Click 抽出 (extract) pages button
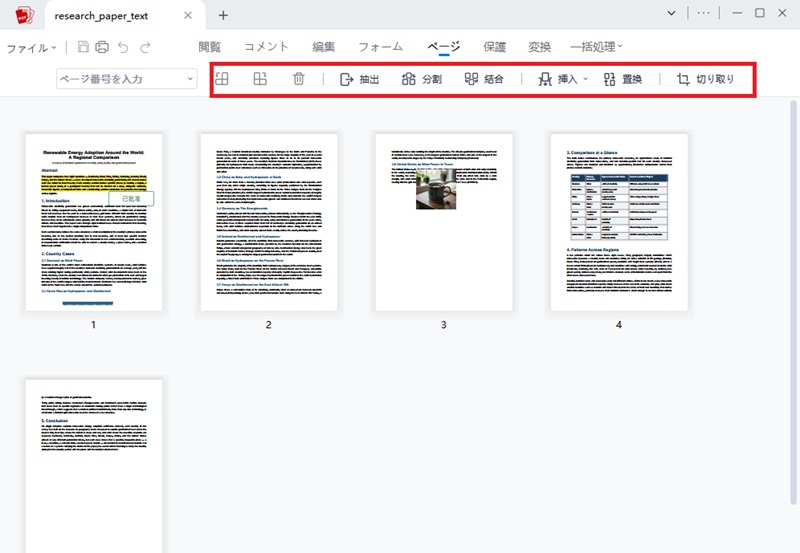 click(x=359, y=79)
